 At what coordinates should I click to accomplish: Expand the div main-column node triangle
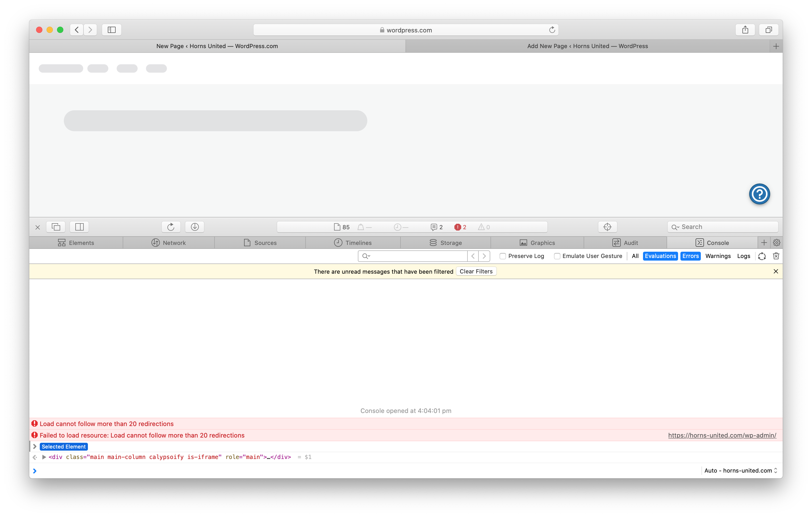click(x=44, y=457)
